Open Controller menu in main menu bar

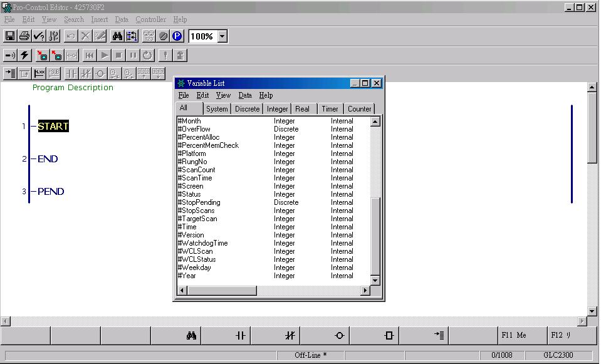[150, 19]
